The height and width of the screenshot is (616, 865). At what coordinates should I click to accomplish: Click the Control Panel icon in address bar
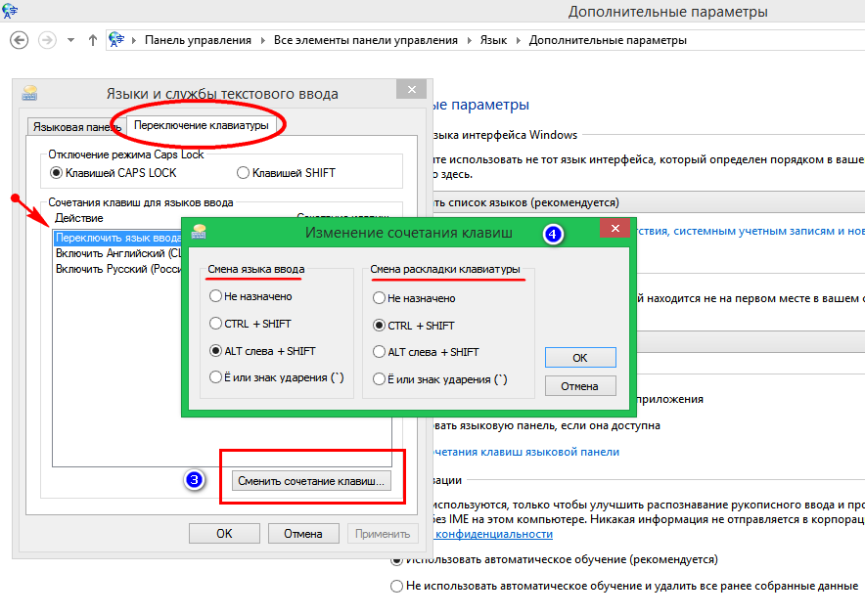click(117, 40)
